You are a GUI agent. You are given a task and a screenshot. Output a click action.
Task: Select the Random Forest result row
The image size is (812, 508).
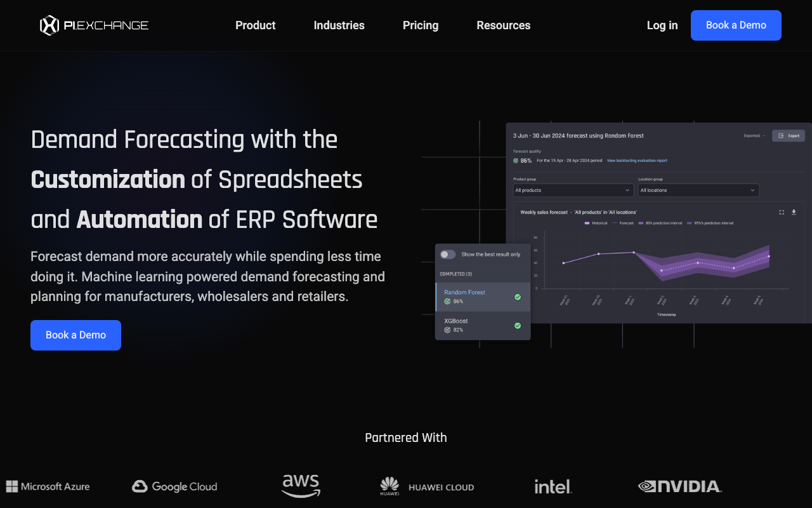point(483,297)
